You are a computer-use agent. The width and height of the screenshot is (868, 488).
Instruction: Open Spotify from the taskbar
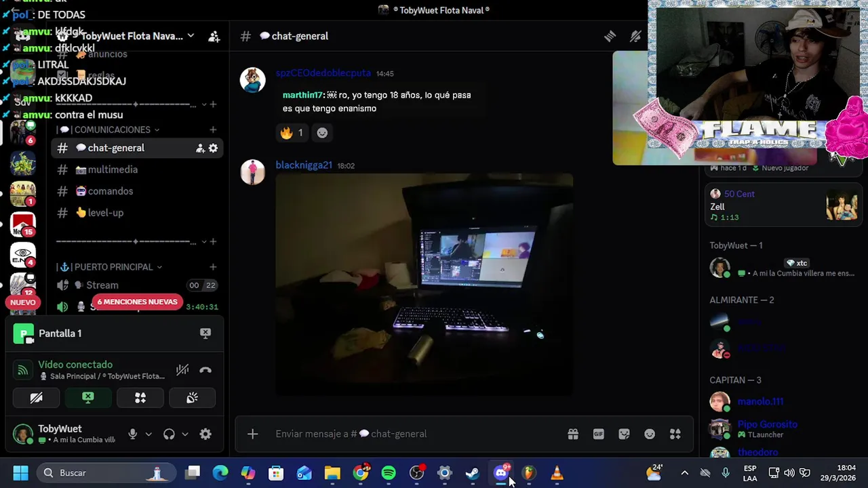[x=389, y=473]
